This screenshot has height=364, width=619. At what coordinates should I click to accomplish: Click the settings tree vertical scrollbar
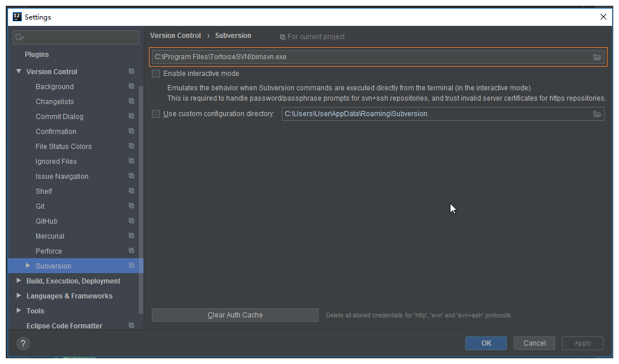click(141, 200)
